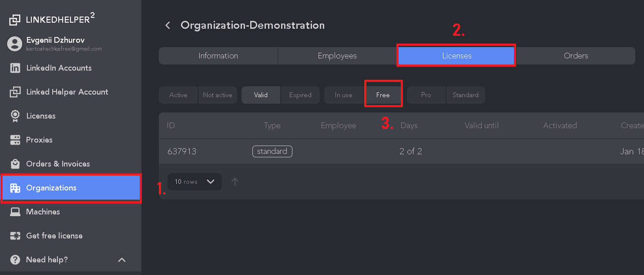
Task: Open LinkedIn Accounts in the sidebar
Action: 71,68
